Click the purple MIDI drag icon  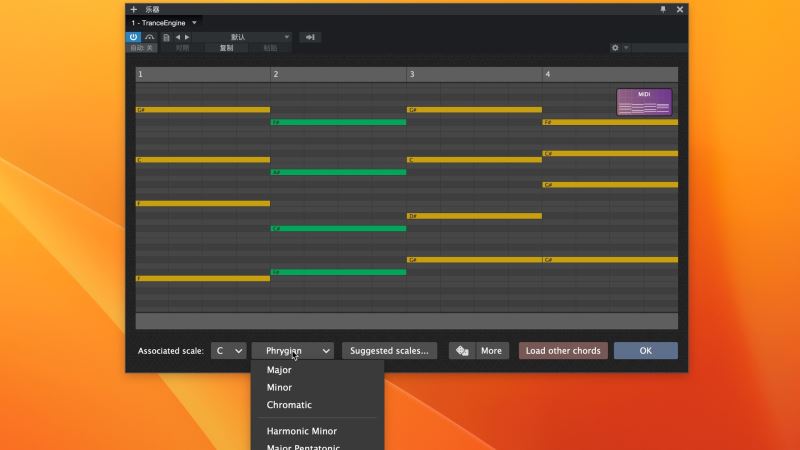(x=644, y=102)
